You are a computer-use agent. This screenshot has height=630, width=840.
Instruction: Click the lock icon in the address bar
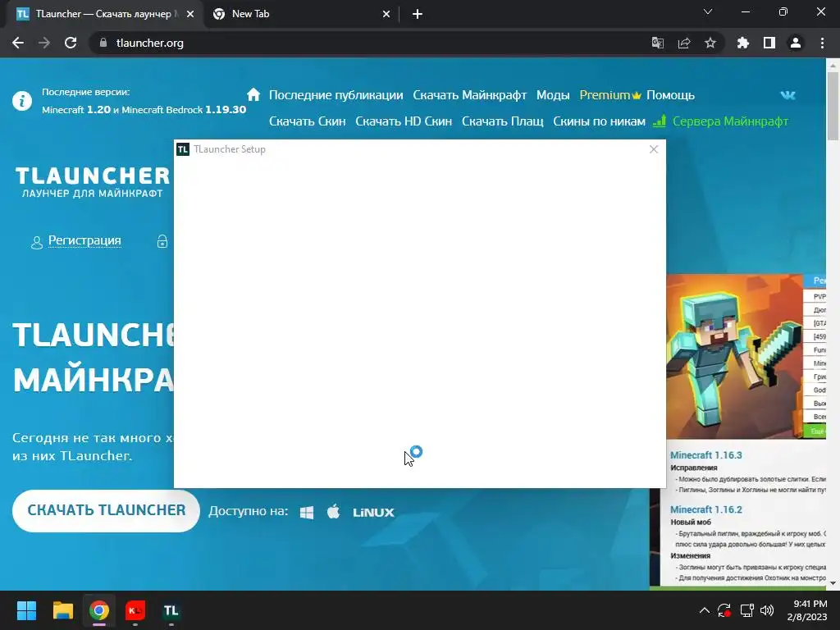[103, 43]
